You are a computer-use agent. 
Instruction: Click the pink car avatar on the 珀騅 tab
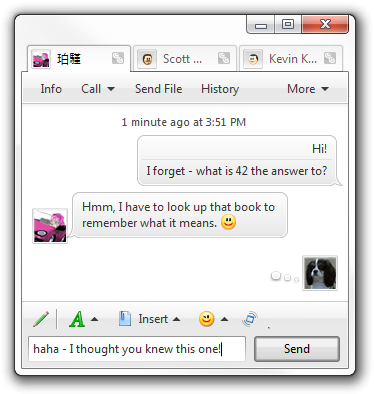coord(41,59)
